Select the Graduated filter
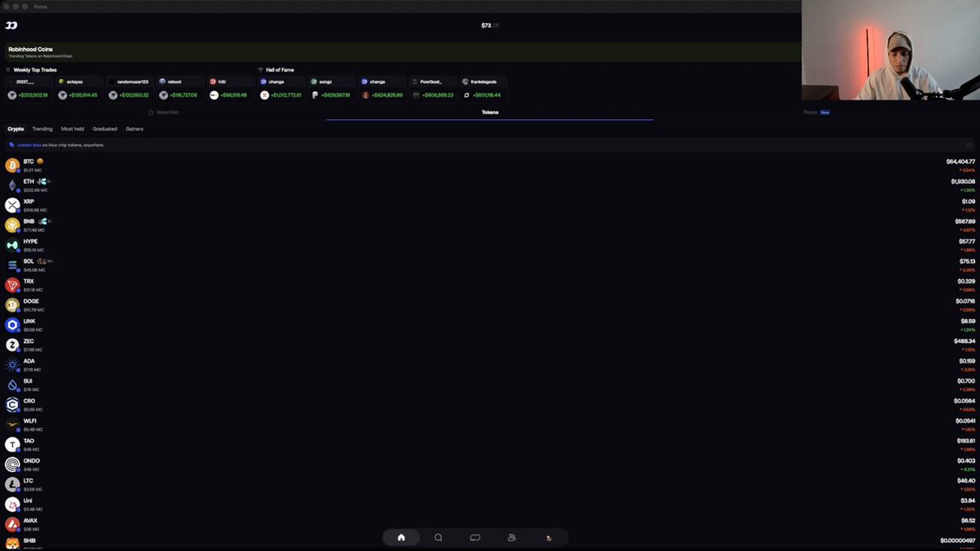 pos(105,129)
